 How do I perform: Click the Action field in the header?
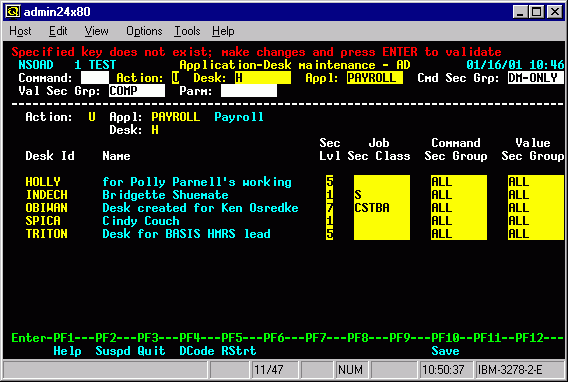[x=176, y=77]
